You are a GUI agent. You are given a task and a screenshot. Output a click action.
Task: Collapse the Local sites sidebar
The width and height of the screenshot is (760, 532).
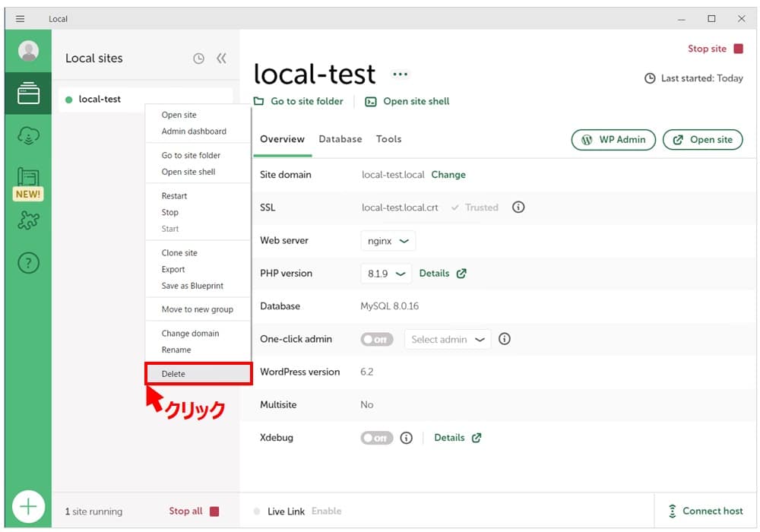221,59
